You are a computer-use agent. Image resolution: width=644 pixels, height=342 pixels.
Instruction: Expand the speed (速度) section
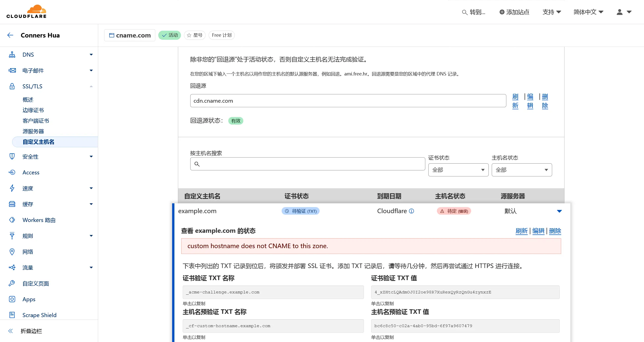91,188
